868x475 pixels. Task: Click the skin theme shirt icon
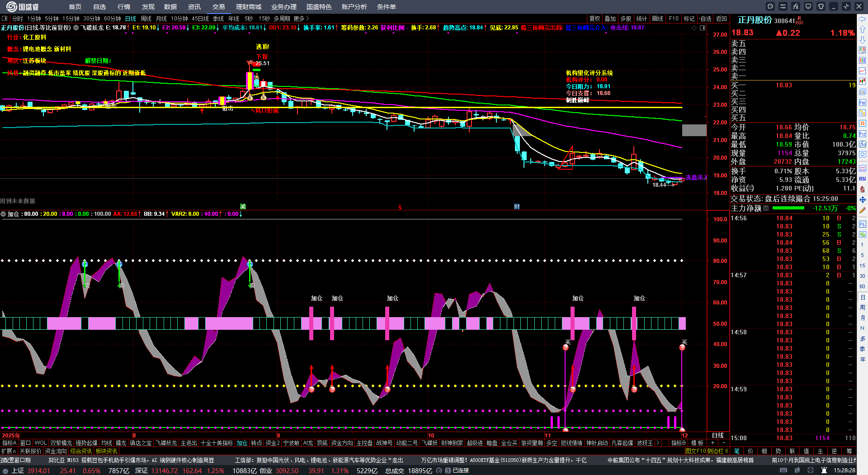(821, 6)
